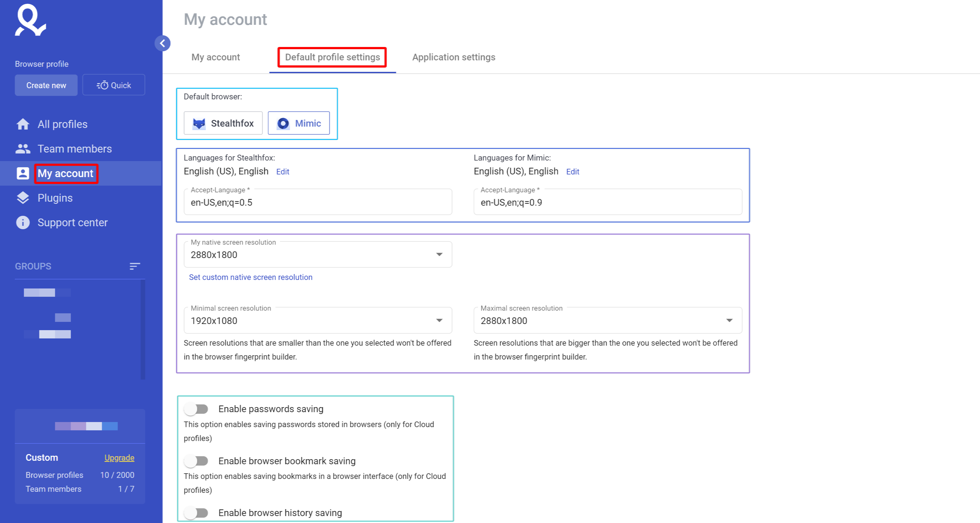Open Minimal screen resolution dropdown

318,321
